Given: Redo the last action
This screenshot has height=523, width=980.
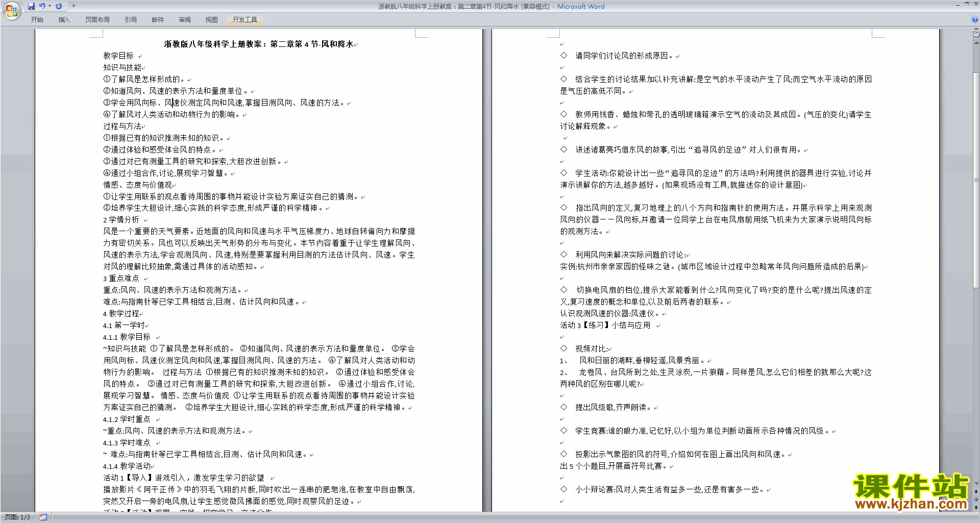Looking at the screenshot, I should (59, 6).
